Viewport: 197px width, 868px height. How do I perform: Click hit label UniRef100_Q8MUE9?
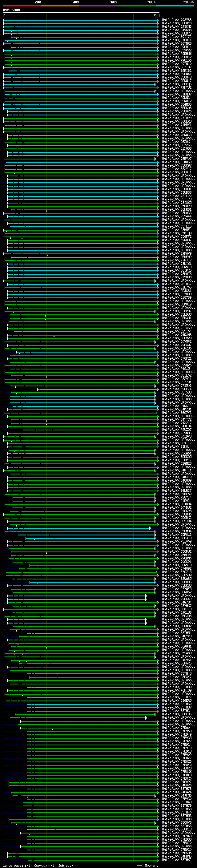(177, 304)
